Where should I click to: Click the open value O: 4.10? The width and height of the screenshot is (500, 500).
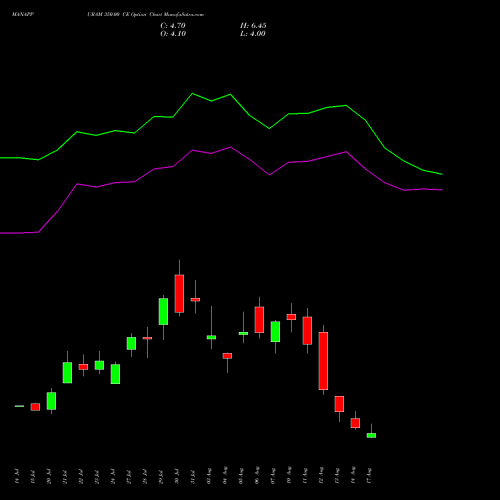click(173, 34)
